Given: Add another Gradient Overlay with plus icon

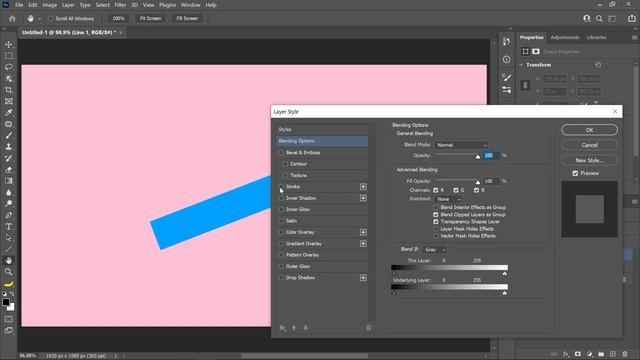Looking at the screenshot, I should tap(363, 244).
